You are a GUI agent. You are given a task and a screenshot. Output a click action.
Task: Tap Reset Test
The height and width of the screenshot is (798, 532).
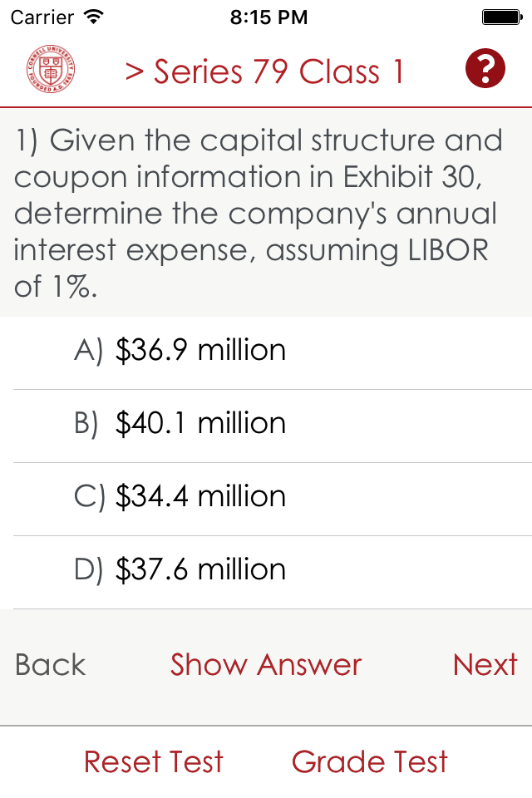(x=154, y=761)
